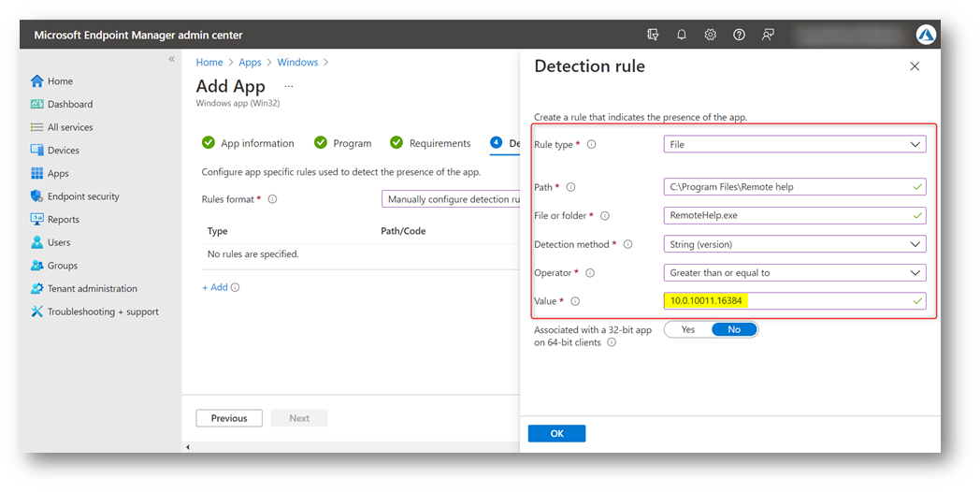This screenshot has width=980, height=492.
Task: Open the settings gear in header
Action: (710, 35)
